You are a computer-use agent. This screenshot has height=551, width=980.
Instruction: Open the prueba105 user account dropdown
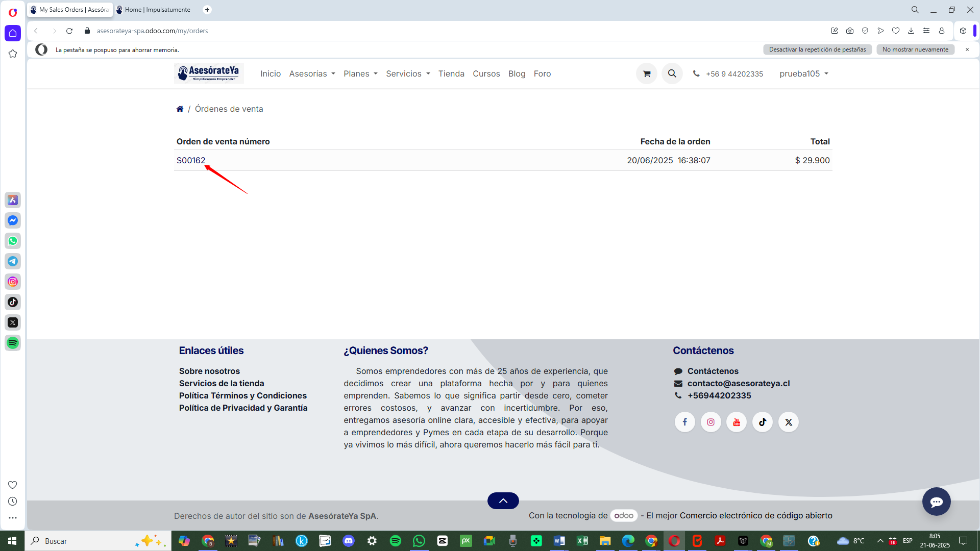pos(803,74)
